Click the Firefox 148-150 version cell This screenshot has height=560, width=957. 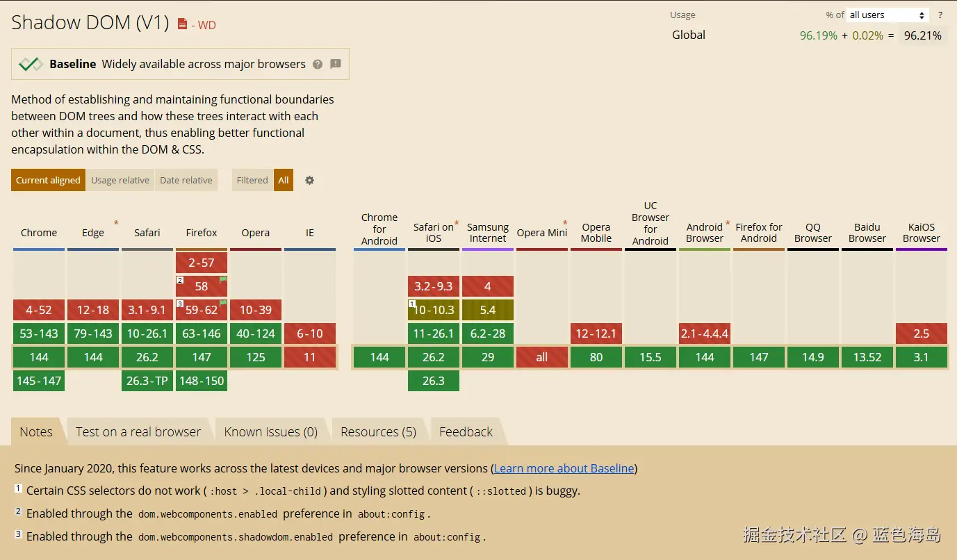(x=202, y=381)
